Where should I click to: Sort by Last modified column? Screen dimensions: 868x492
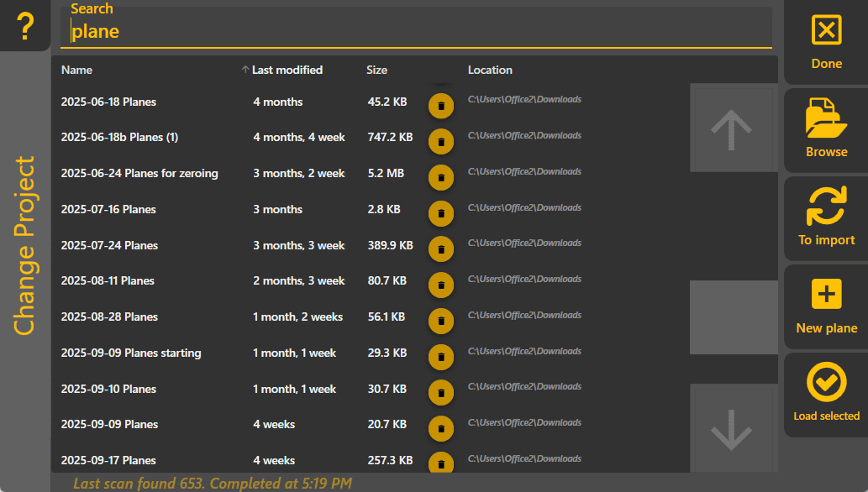(287, 70)
